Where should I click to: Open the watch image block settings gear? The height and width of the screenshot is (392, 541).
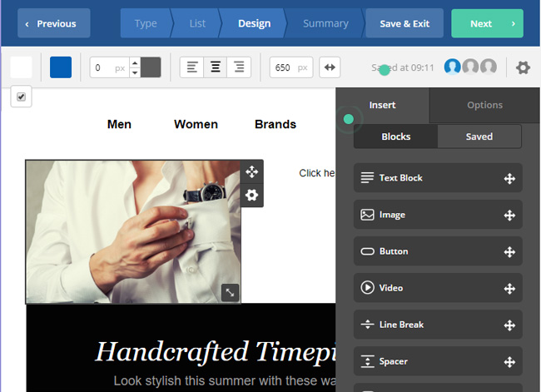click(252, 195)
